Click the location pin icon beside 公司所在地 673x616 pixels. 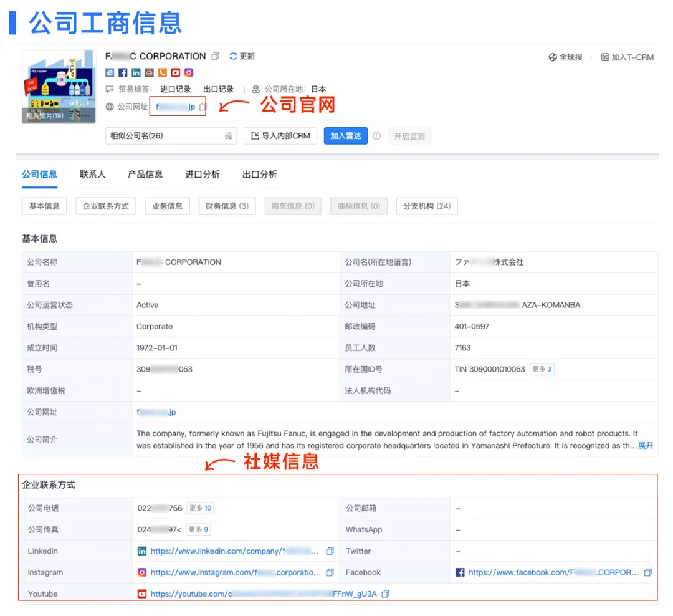click(256, 89)
